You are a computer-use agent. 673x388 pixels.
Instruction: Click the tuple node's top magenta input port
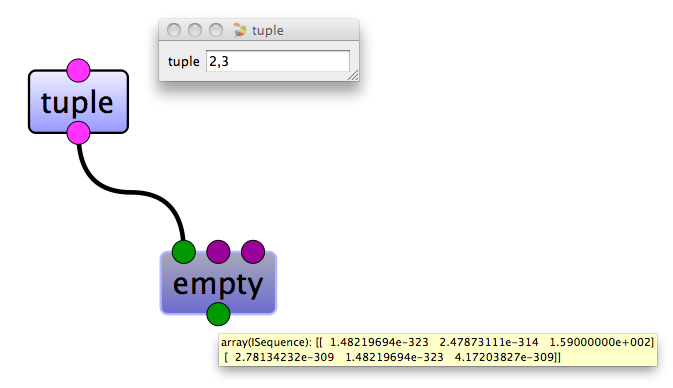[x=79, y=71]
